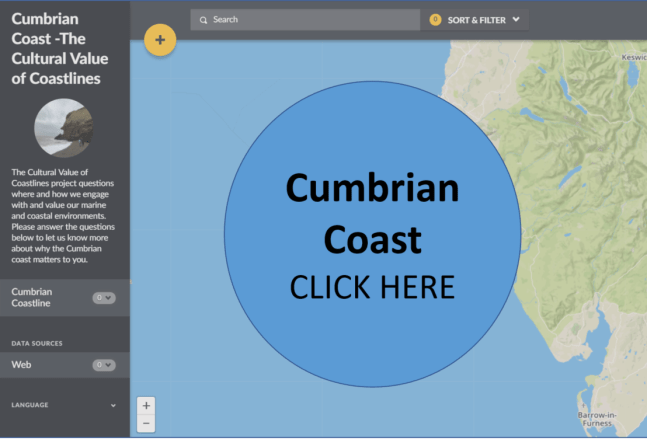This screenshot has height=439, width=647.
Task: Select the Web data source item
Action: (x=21, y=365)
